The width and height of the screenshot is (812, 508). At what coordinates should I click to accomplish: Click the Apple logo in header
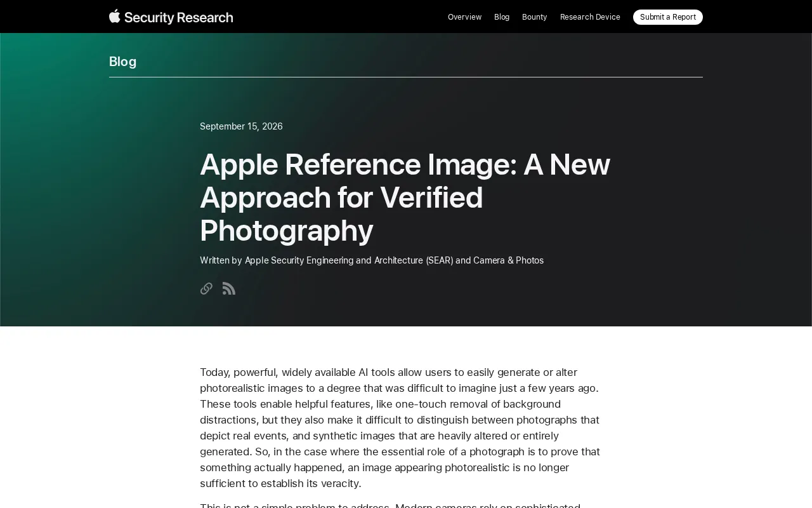(115, 16)
